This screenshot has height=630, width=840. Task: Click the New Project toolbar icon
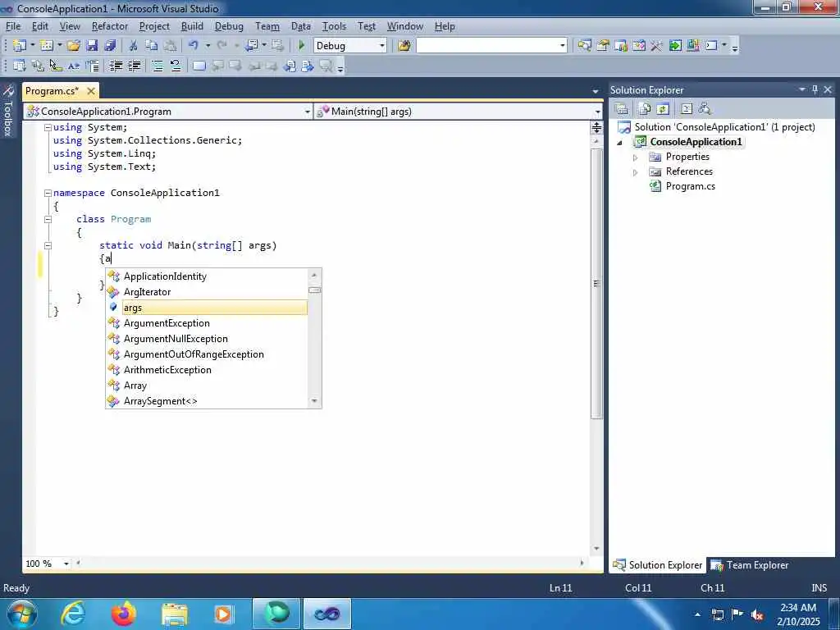tap(20, 46)
